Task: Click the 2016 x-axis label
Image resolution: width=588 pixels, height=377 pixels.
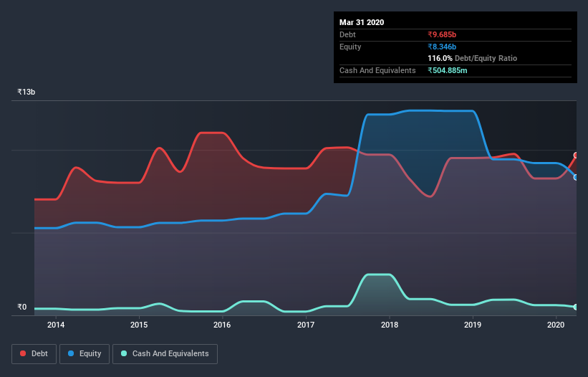Action: point(222,325)
